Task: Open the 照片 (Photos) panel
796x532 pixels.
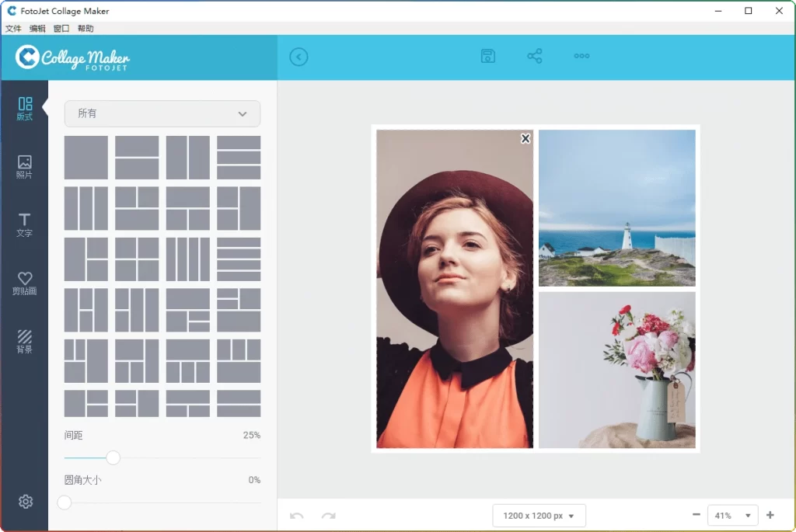Action: [x=26, y=165]
